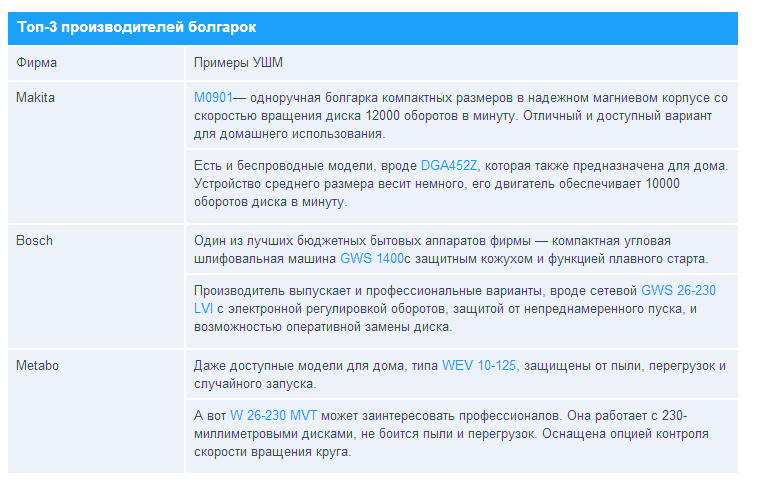Click the phrase 'Даже доступные модели для дома'
The image size is (759, 486).
299,366
